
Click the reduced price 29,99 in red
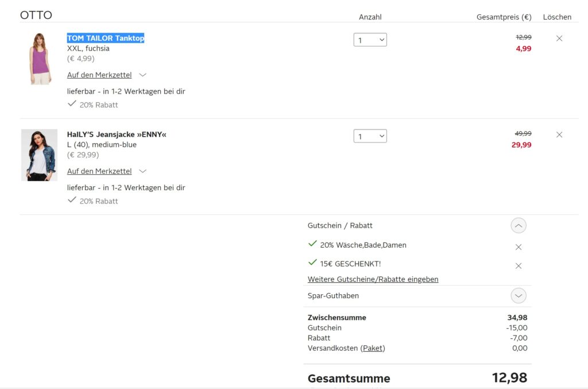(521, 145)
